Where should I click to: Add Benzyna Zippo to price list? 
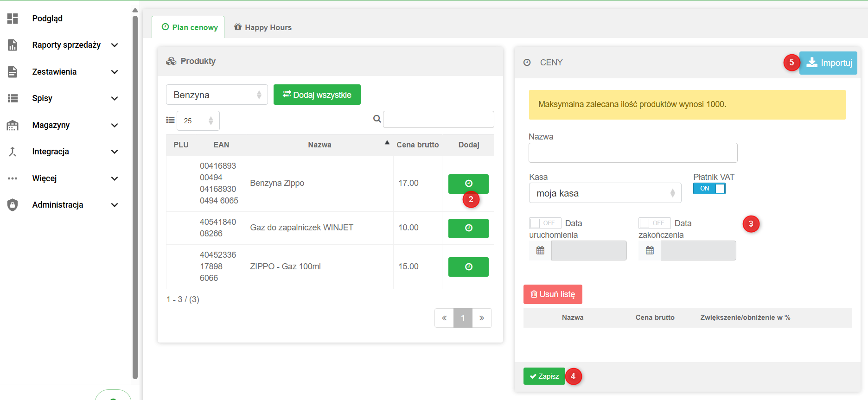468,184
